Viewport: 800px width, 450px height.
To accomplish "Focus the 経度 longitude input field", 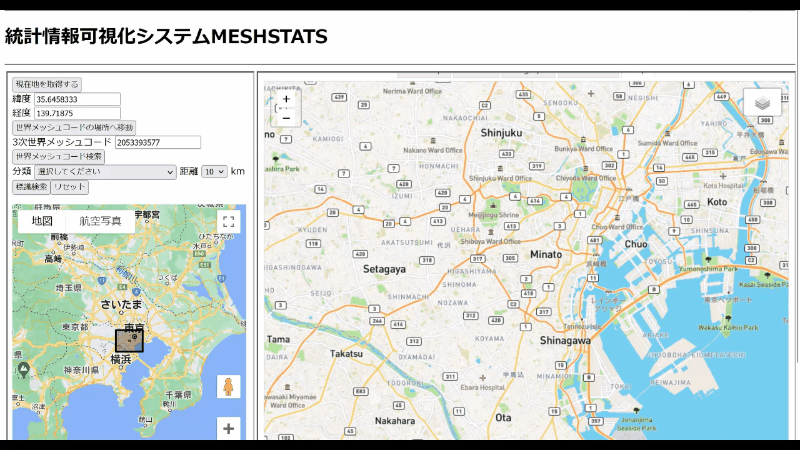I will coord(77,113).
